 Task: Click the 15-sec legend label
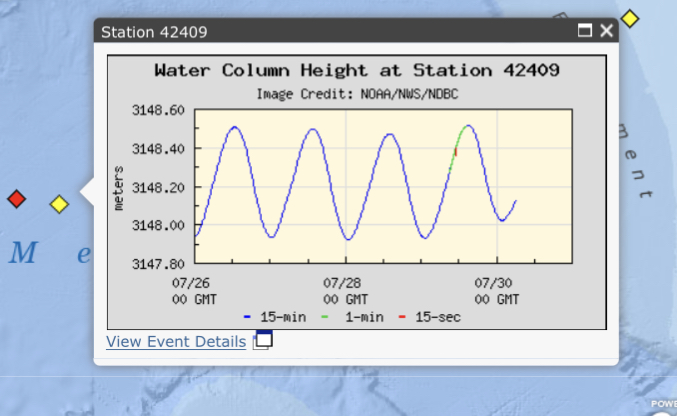point(438,318)
